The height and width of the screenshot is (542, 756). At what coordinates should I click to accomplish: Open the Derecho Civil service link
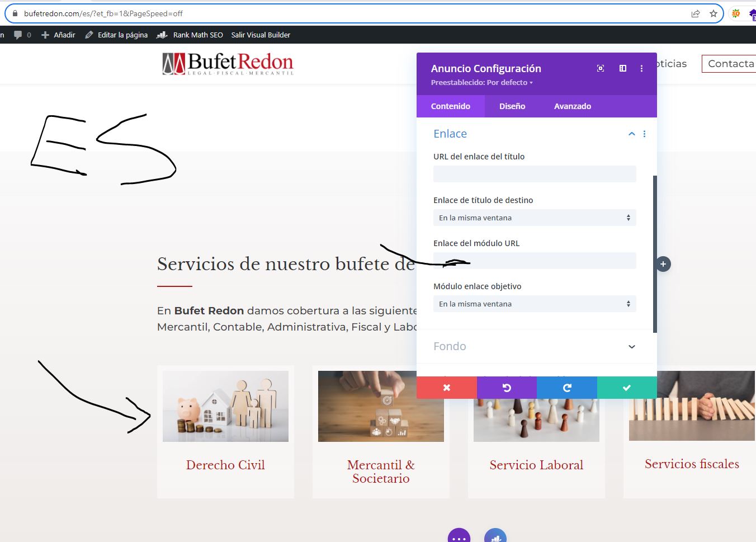pyautogui.click(x=225, y=465)
